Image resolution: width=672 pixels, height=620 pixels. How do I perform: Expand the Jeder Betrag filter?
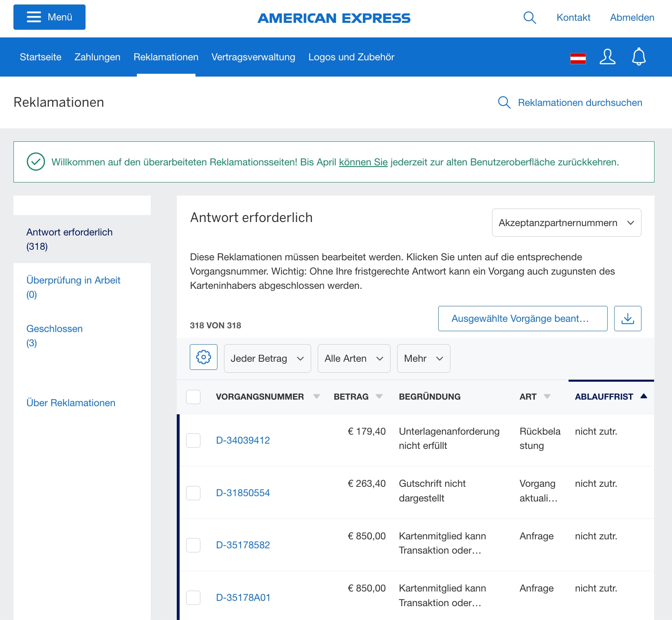(x=267, y=358)
